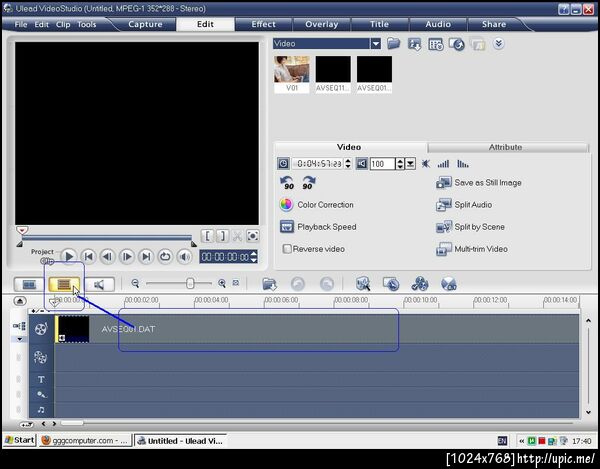Enable the Reverse video checkbox
Screen dimensions: 600x469
point(287,249)
